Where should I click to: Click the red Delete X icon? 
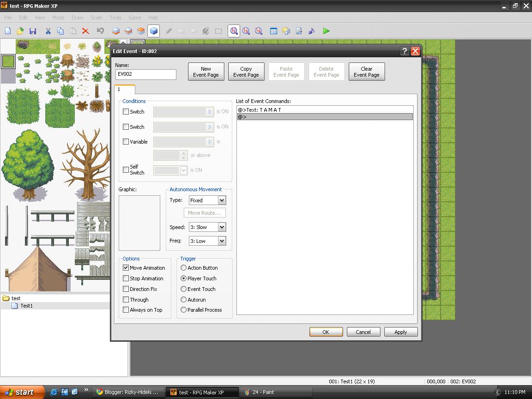[85, 31]
